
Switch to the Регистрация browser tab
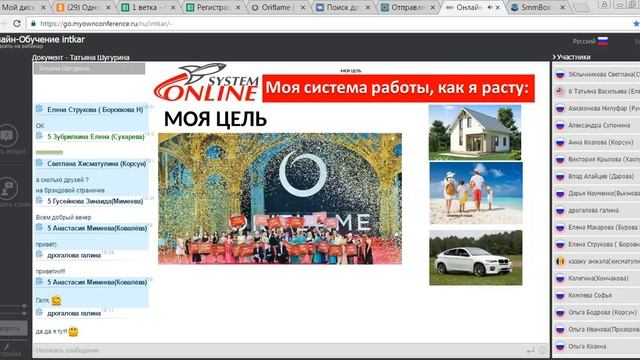[x=212, y=7]
